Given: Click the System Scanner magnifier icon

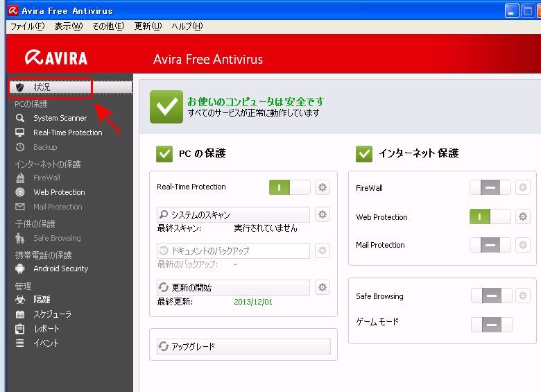Looking at the screenshot, I should point(20,118).
